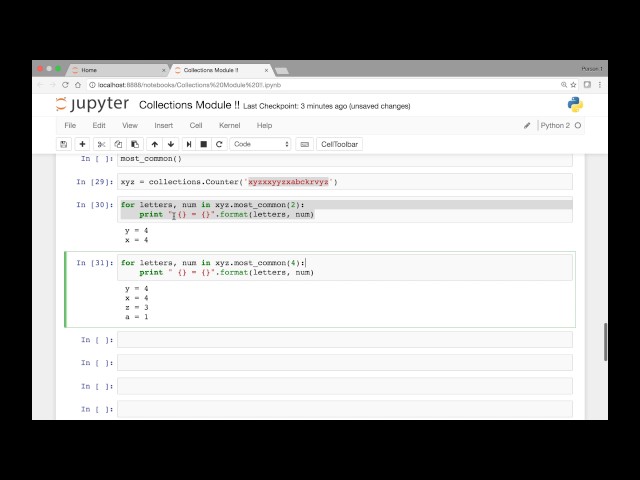Open the Kernel menu
The image size is (640, 480).
[229, 125]
